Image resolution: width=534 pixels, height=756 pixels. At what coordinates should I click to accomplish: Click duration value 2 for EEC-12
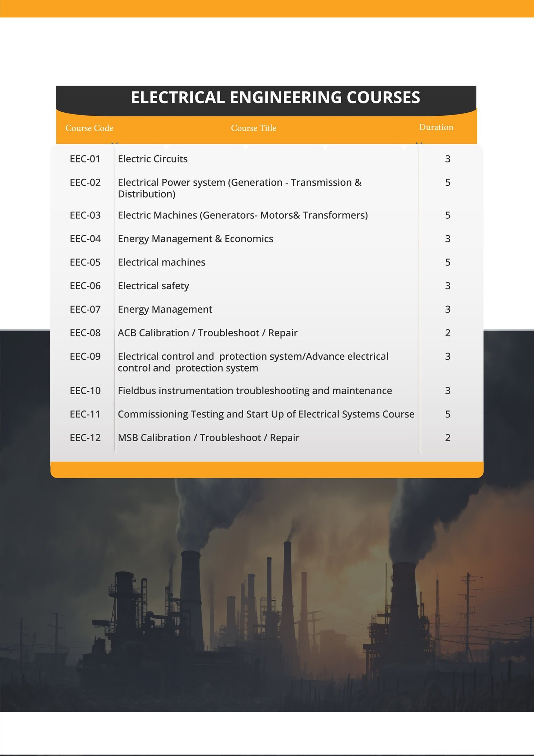point(448,438)
